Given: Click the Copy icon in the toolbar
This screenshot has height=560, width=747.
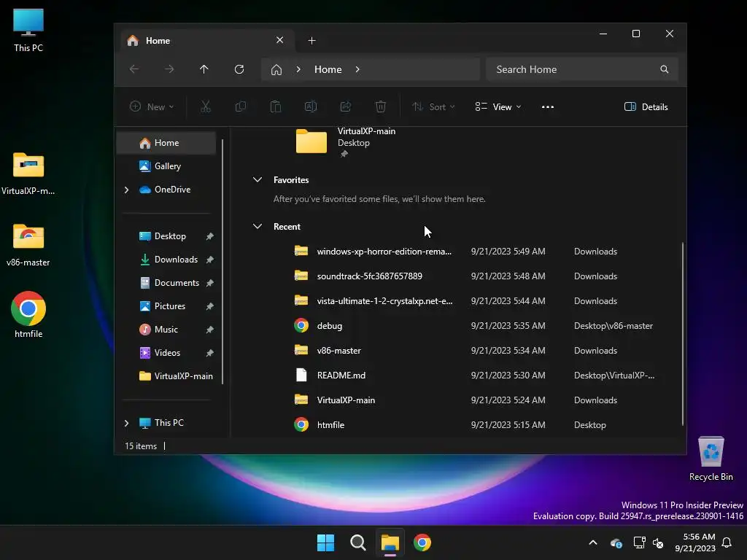Looking at the screenshot, I should tap(241, 106).
